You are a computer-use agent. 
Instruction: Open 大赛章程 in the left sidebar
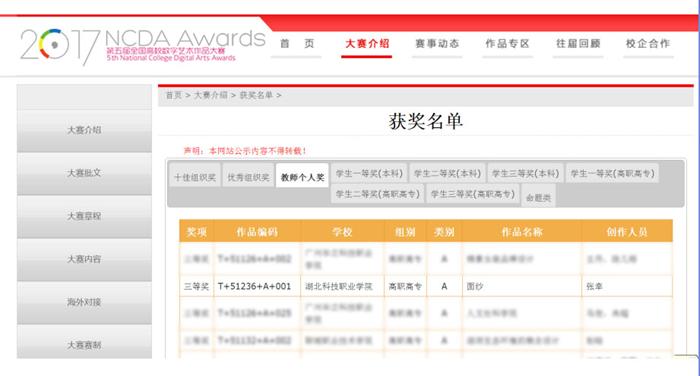[84, 217]
